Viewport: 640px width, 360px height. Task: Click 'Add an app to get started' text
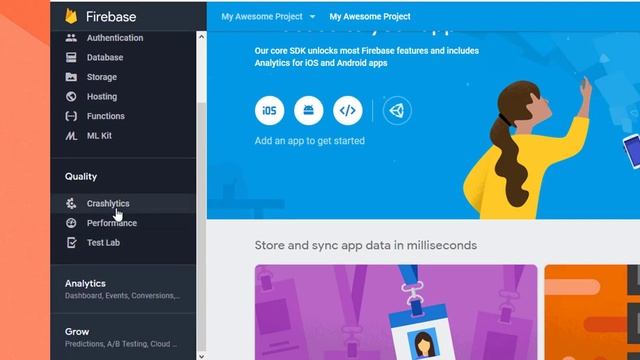coord(310,141)
